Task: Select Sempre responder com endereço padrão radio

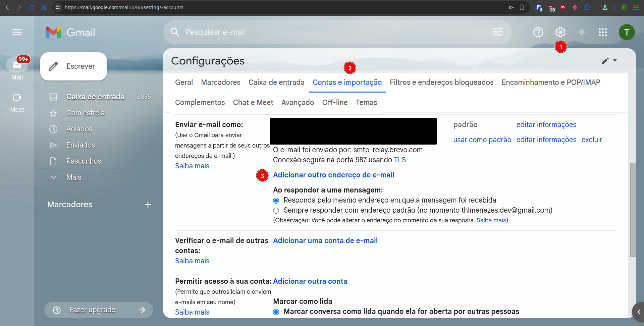Action: (276, 211)
